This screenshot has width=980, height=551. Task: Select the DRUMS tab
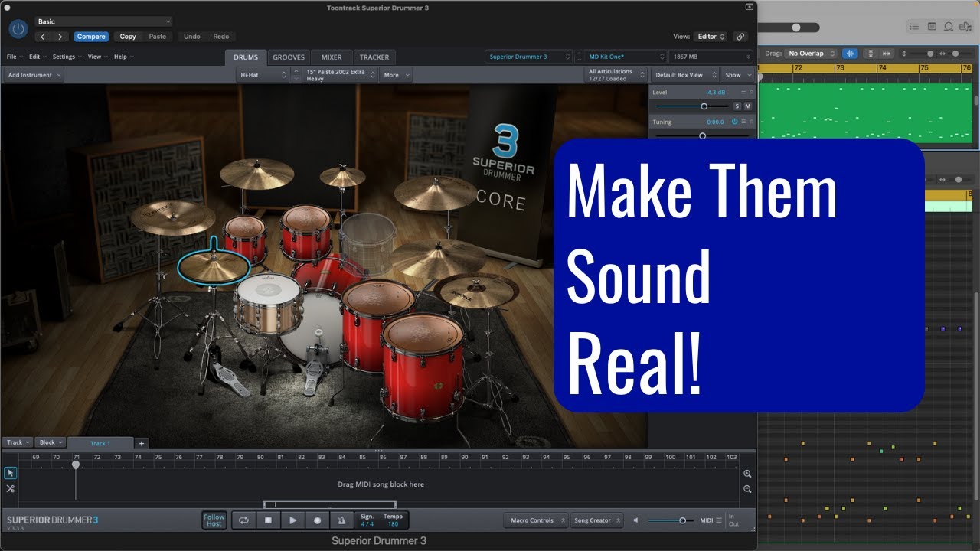pyautogui.click(x=246, y=57)
